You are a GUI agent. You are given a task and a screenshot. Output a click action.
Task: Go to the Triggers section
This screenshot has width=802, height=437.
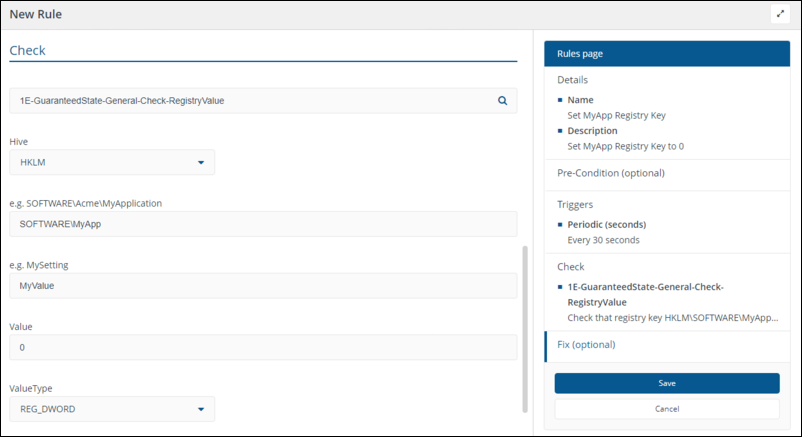click(x=575, y=204)
